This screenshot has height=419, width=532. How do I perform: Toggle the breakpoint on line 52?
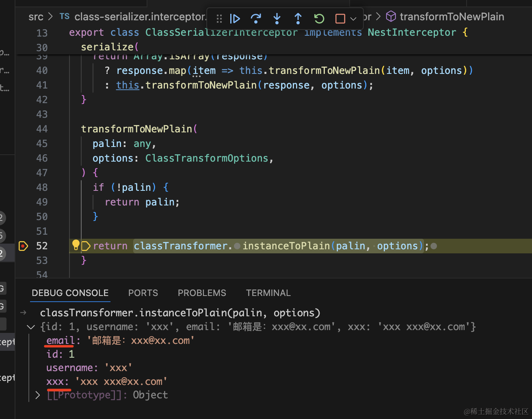[23, 246]
